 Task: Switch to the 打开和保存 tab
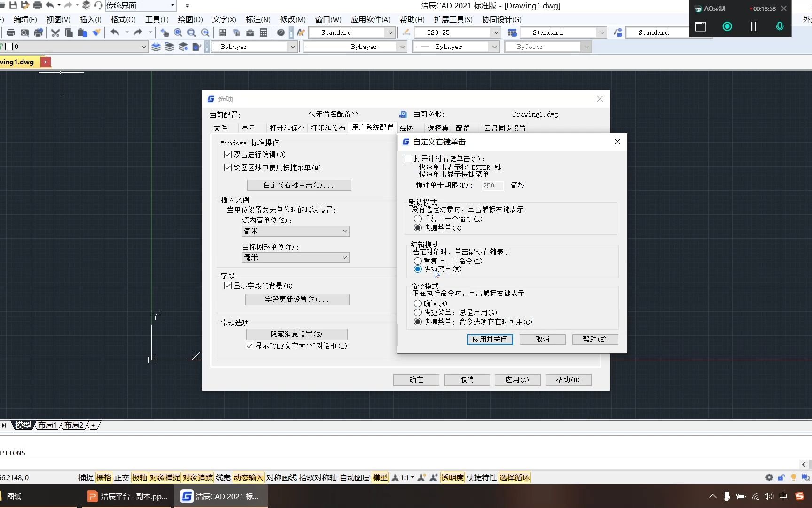287,128
